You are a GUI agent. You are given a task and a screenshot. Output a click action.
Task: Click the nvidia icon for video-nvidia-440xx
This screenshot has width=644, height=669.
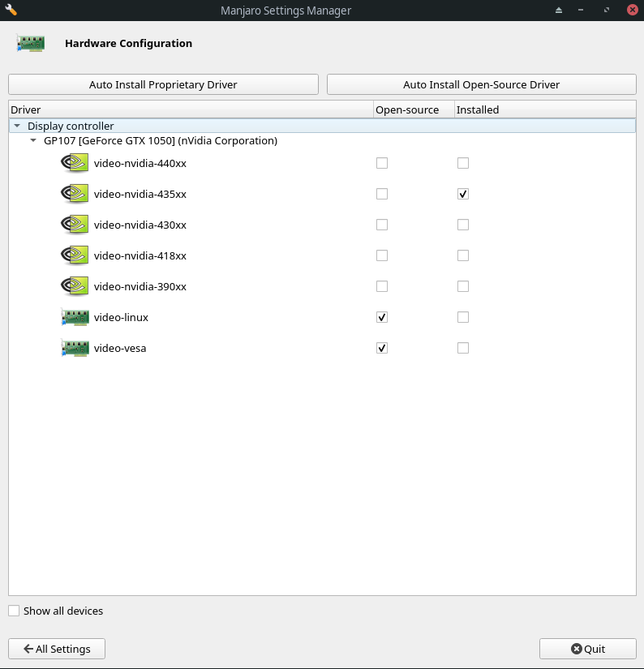point(75,163)
